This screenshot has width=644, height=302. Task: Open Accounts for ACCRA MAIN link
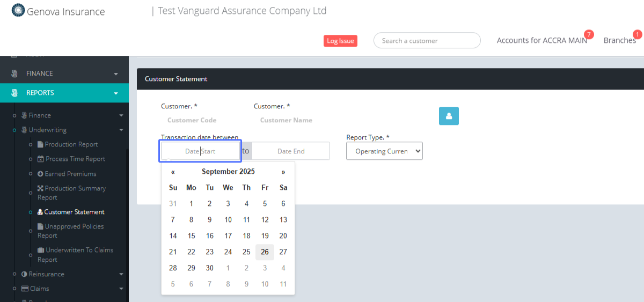tap(541, 40)
